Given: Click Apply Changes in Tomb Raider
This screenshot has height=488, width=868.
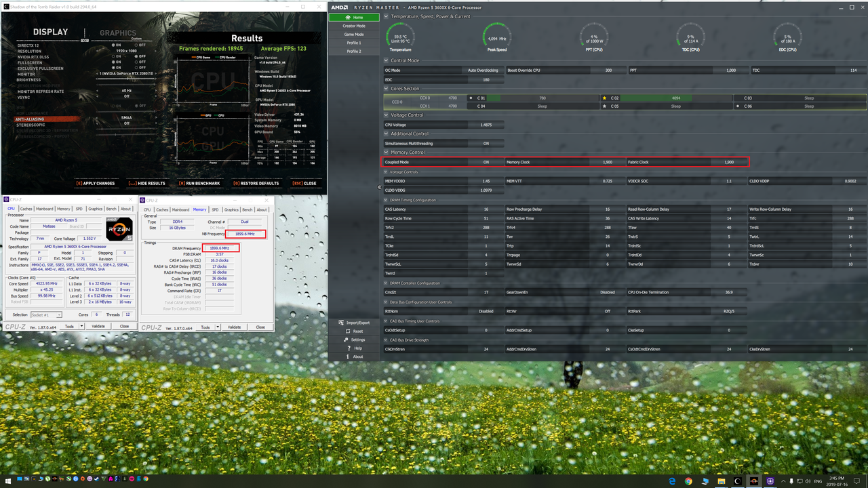Looking at the screenshot, I should (96, 183).
